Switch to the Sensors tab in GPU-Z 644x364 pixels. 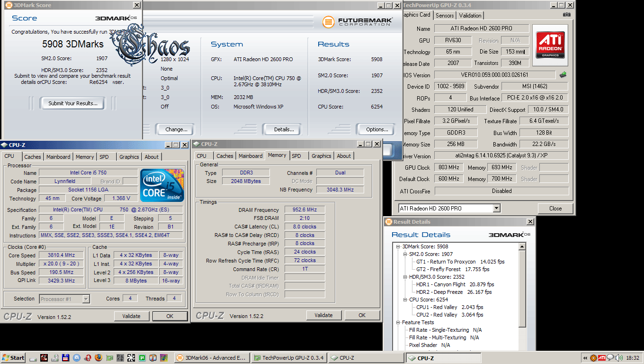tap(445, 16)
